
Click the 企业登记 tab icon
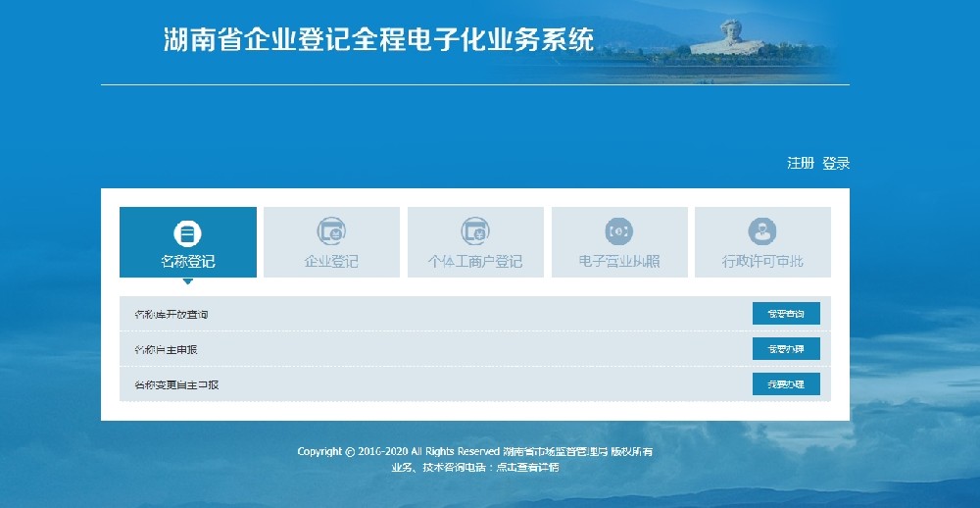click(x=331, y=231)
